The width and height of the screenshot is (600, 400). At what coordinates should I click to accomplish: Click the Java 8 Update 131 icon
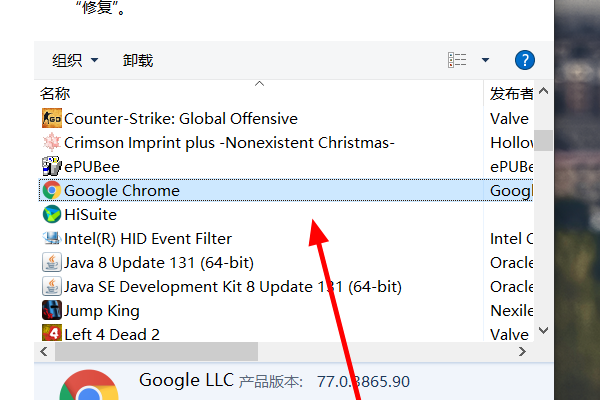coord(51,262)
